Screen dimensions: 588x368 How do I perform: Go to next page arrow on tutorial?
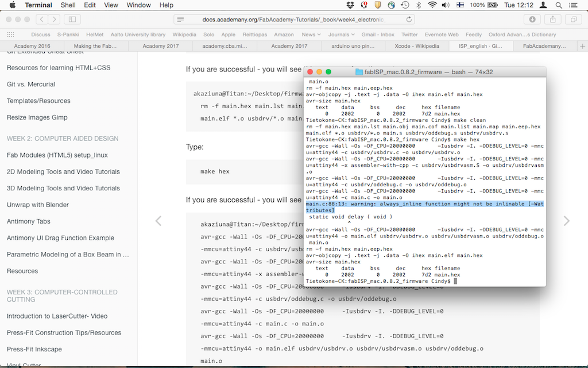coord(567,221)
